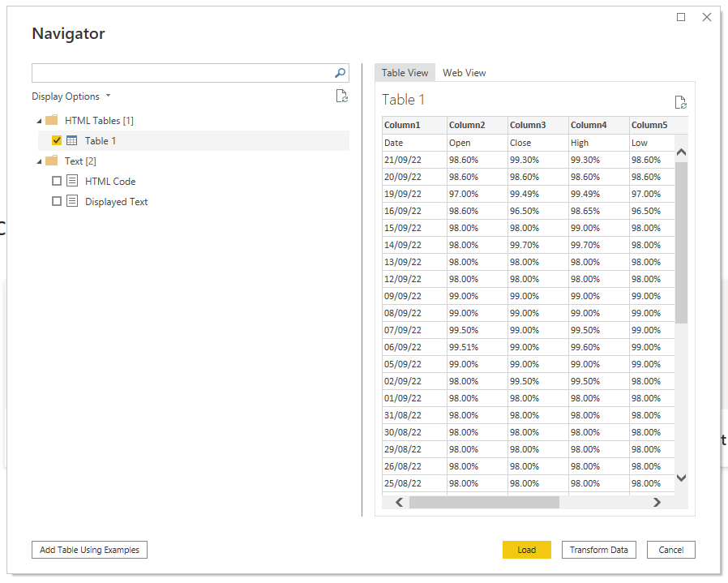Click the 19/09/22 date cell
Image resolution: width=728 pixels, height=583 pixels.
coord(414,194)
